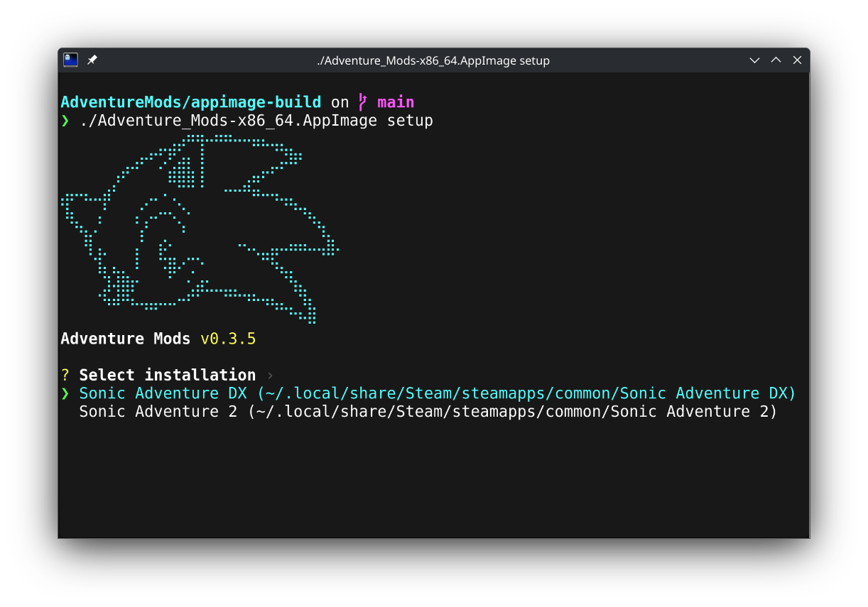Click the Sonic ASCII art logo
Viewport: 868px width, 607px height.
[200, 229]
